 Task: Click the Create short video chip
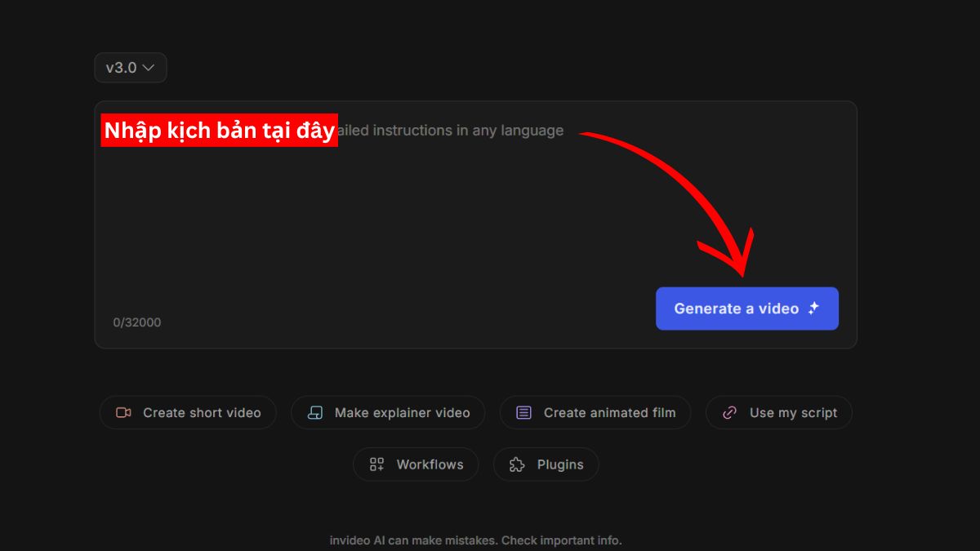pos(188,413)
